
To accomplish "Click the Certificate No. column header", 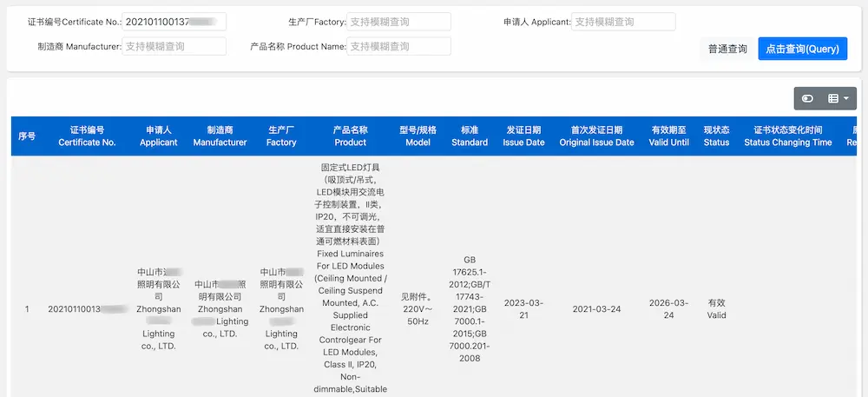I will [x=87, y=136].
